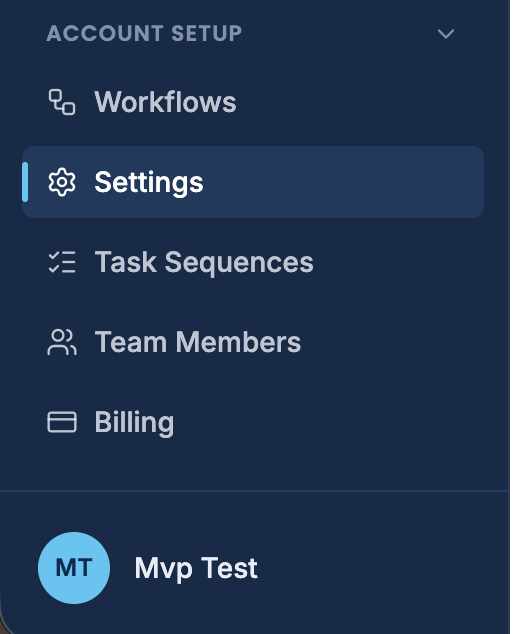Click the Billing label text

[134, 423]
